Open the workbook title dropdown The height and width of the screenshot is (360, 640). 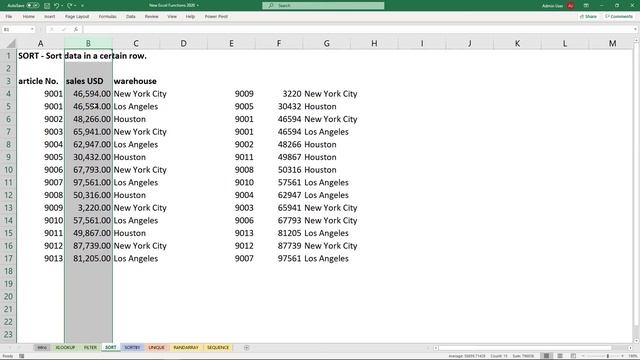click(x=198, y=6)
